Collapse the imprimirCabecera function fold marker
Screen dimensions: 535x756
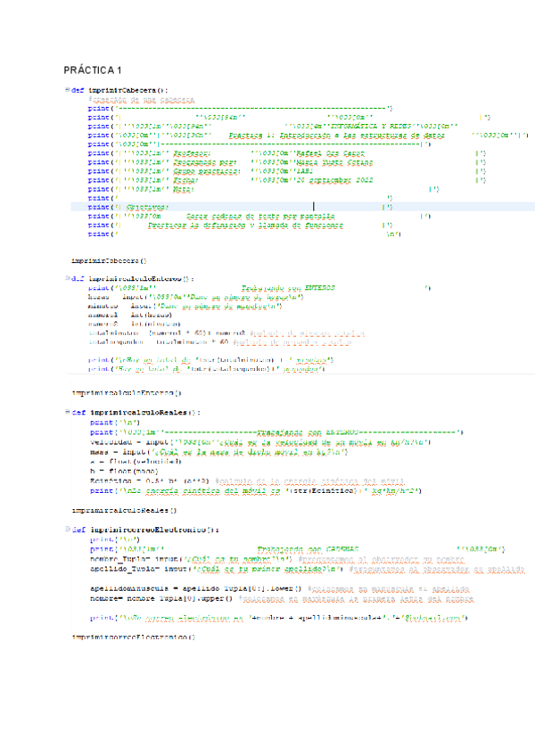coord(67,91)
